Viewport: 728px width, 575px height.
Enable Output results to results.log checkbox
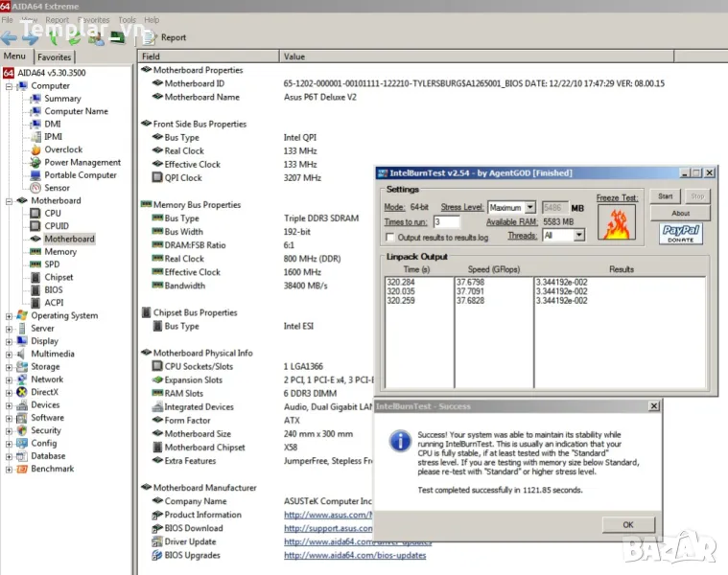[389, 237]
